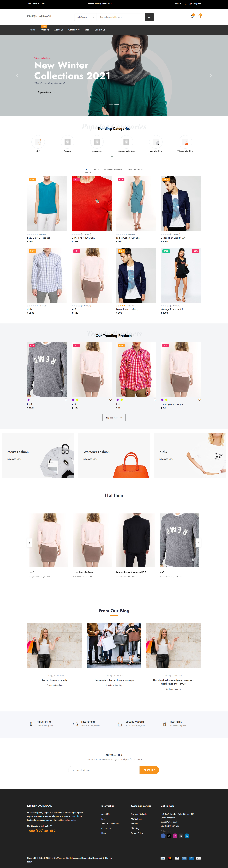Select purple color swatch under test3

[x=29, y=400]
